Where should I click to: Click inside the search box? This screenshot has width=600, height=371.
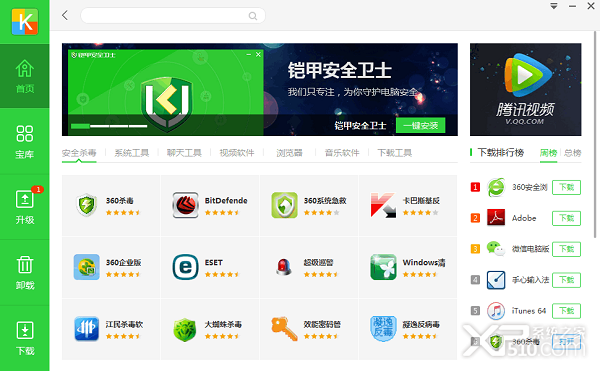click(173, 16)
